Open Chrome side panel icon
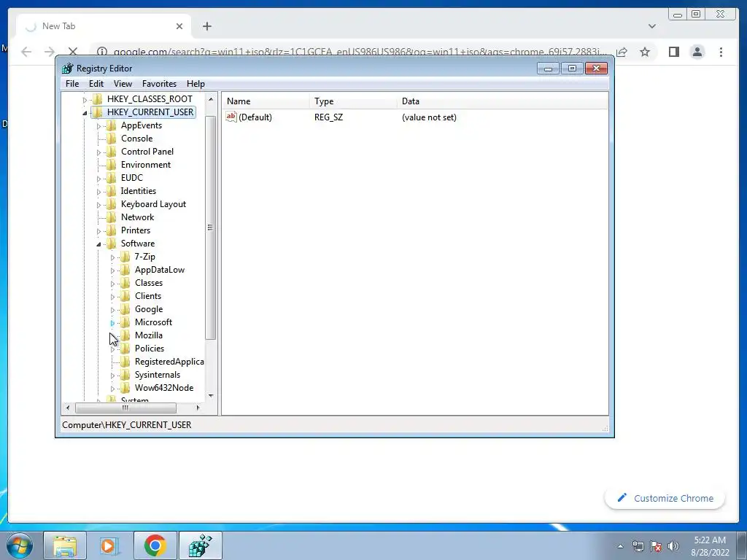Screen dimensions: 747x560 (673, 52)
